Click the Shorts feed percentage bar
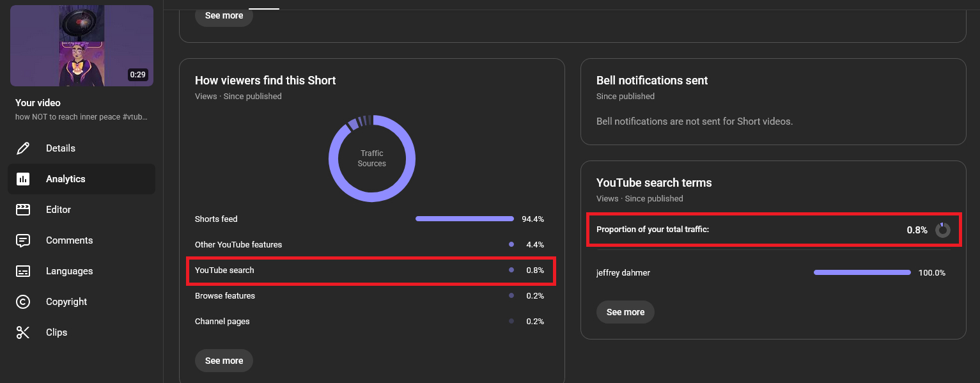 pyautogui.click(x=464, y=219)
